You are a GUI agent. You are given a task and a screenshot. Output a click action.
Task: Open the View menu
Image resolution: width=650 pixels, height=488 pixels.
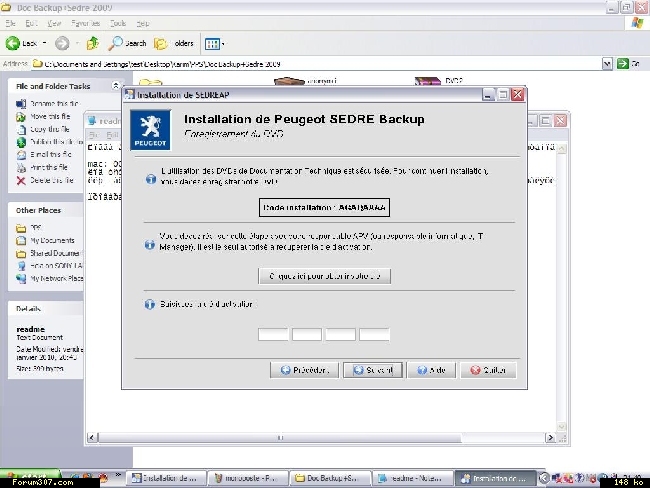pos(54,23)
